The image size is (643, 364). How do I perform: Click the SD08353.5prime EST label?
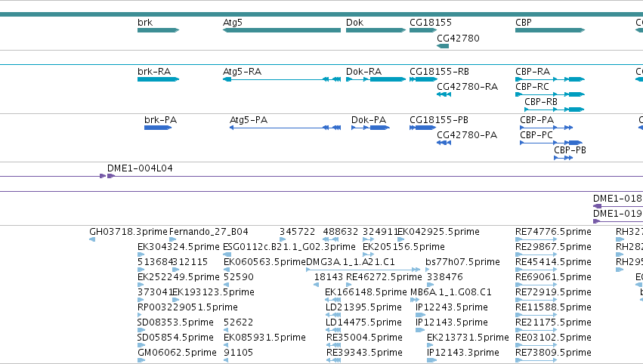175,322
